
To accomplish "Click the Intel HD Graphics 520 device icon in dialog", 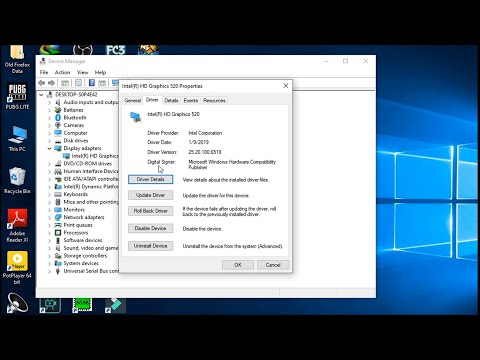I will [135, 117].
